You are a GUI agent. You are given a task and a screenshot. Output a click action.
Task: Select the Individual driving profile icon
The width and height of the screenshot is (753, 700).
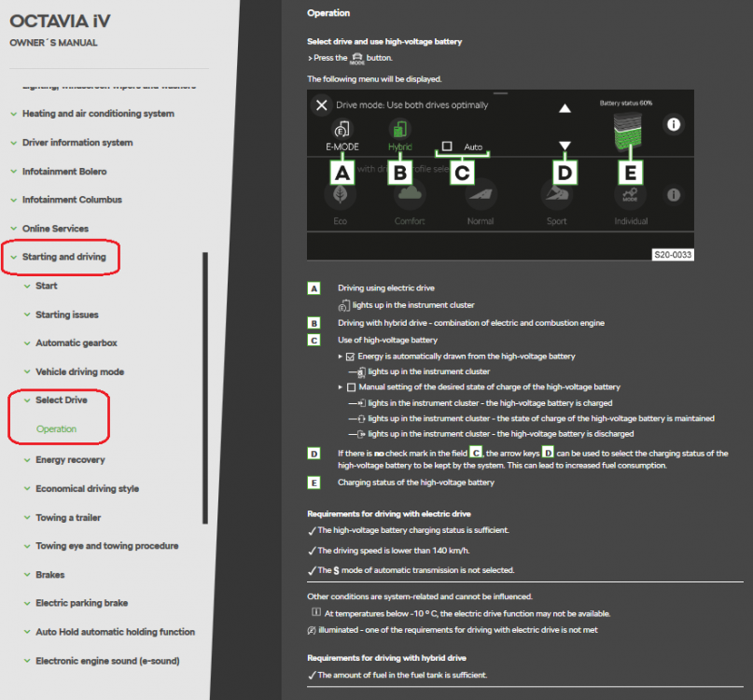tap(630, 194)
